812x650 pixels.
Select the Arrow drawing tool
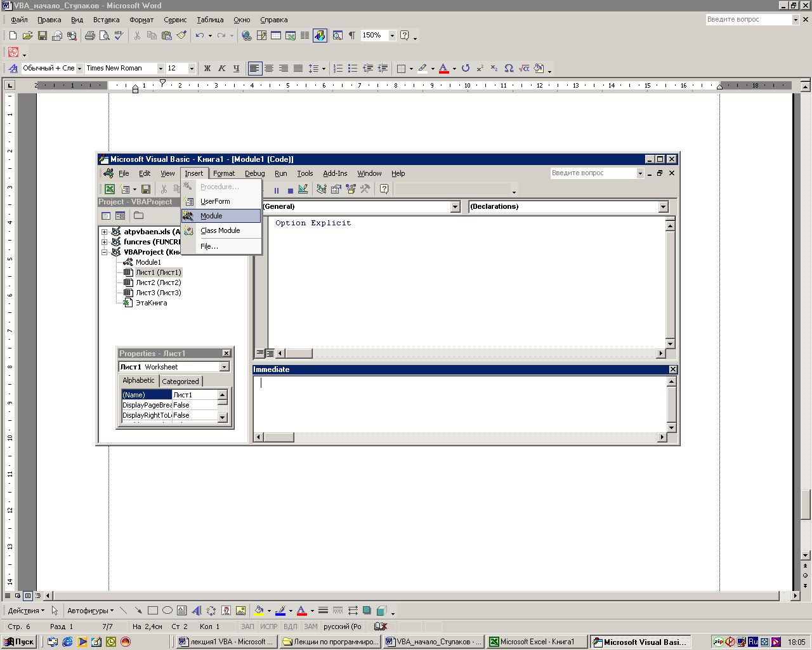[138, 611]
